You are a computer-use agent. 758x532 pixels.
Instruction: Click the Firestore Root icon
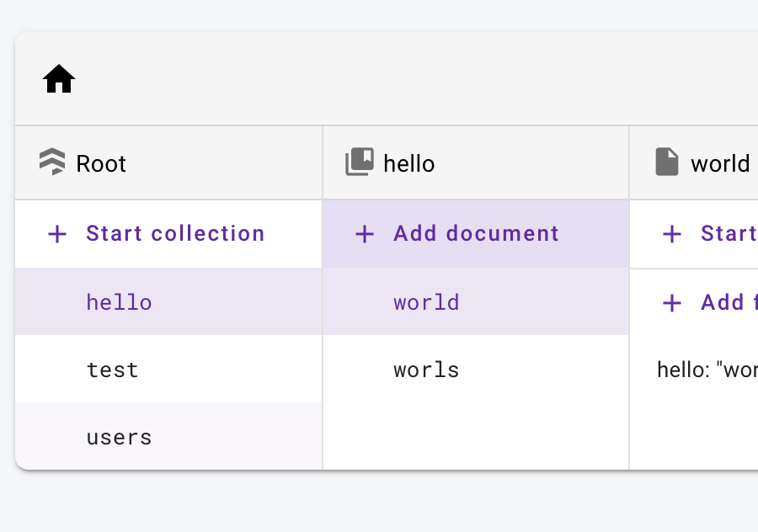coord(52,162)
